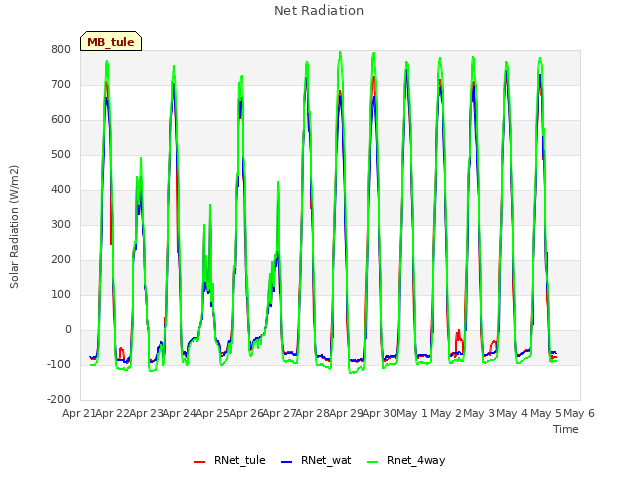The height and width of the screenshot is (480, 640).
Task: Click the Net Radiation chart title
Action: [319, 11]
